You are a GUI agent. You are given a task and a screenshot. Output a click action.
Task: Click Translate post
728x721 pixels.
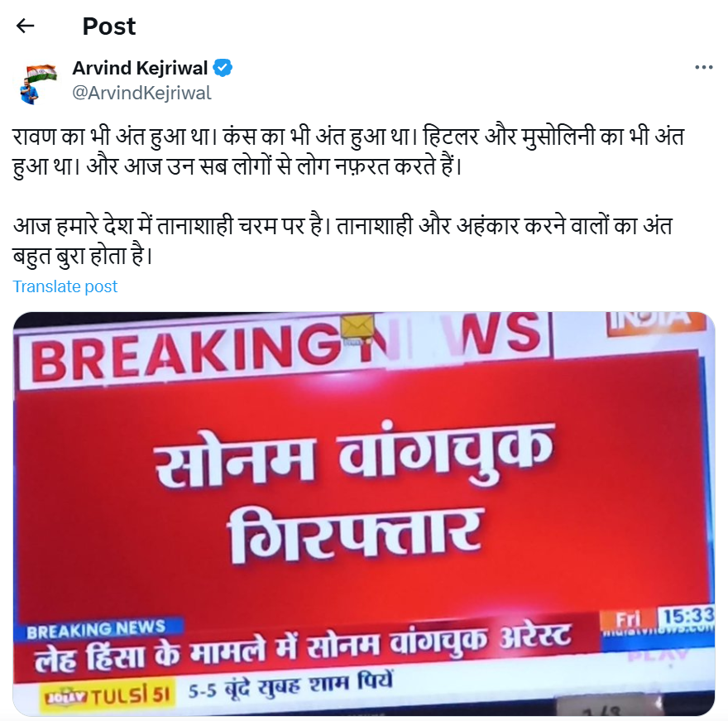[x=65, y=286]
